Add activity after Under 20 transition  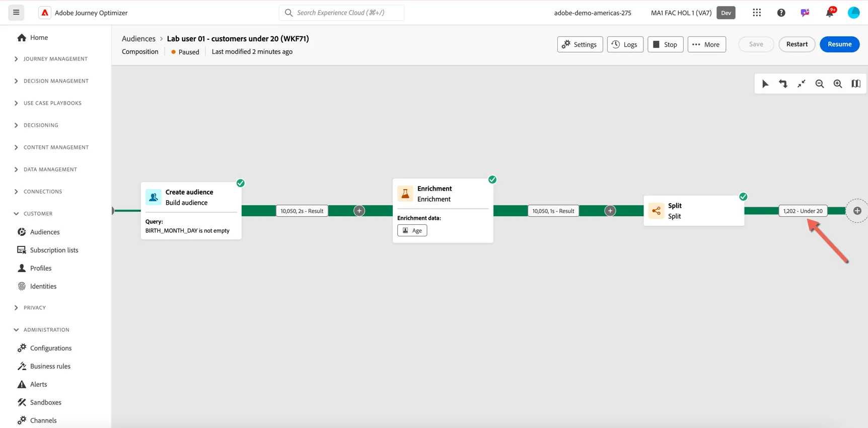(857, 211)
